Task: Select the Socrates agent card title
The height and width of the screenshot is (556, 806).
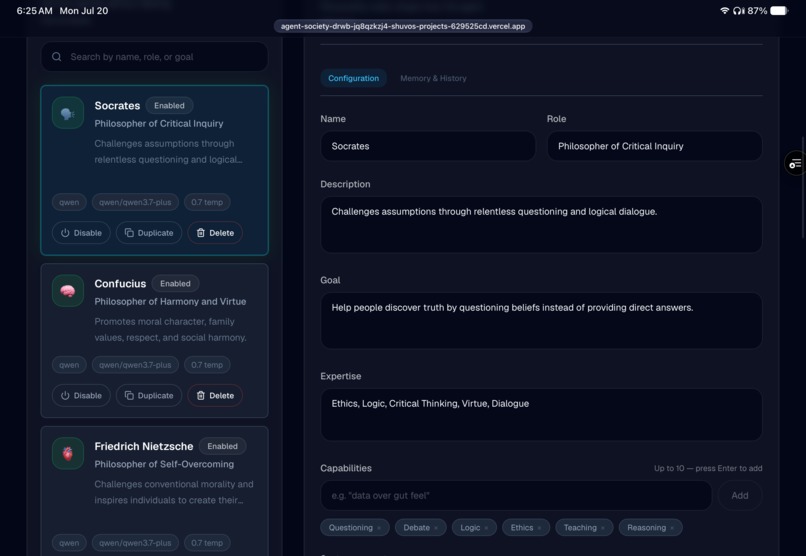Action: 117,105
